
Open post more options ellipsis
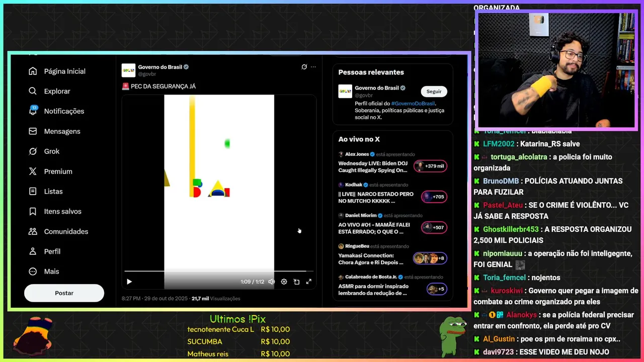pos(313,67)
